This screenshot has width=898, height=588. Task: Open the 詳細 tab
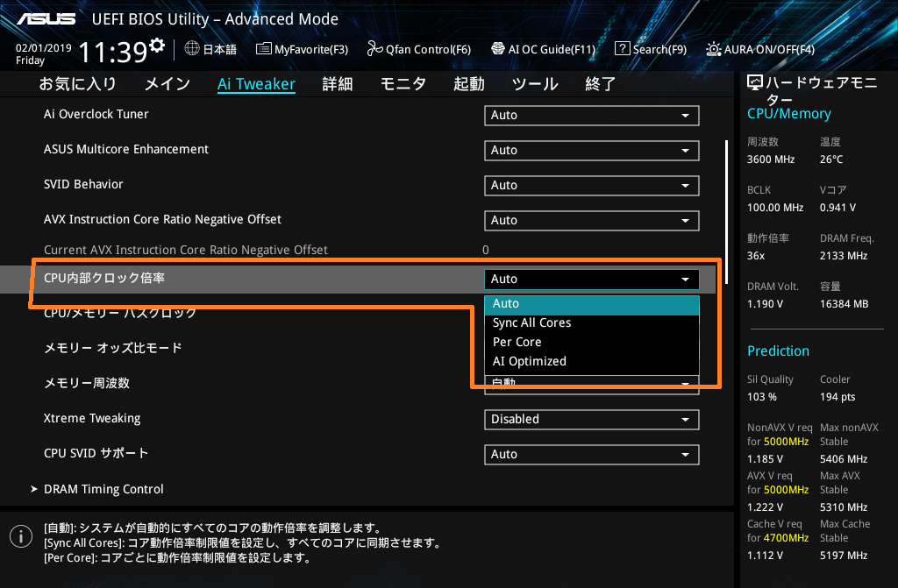point(338,84)
